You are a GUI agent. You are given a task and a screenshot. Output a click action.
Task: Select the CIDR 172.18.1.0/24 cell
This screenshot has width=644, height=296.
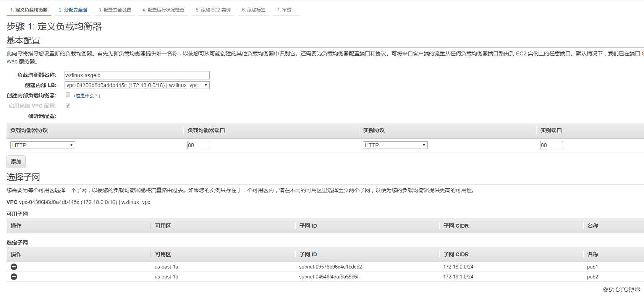pyautogui.click(x=458, y=277)
